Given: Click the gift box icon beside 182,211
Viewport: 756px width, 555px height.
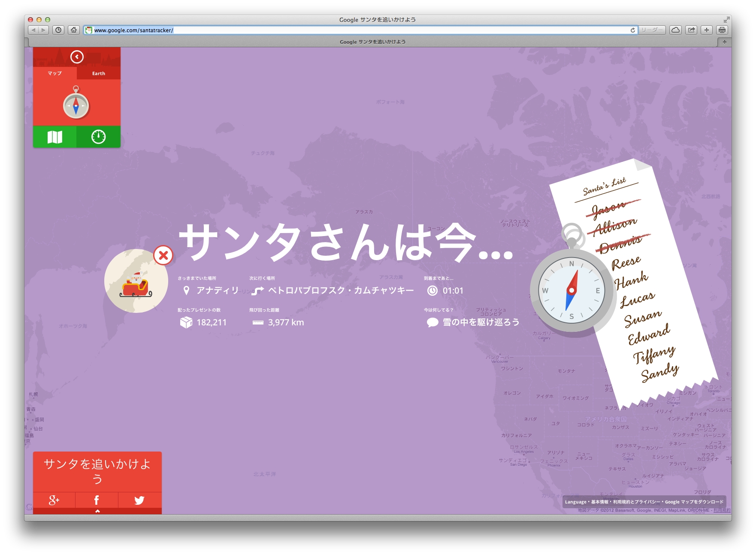Looking at the screenshot, I should pos(186,322).
